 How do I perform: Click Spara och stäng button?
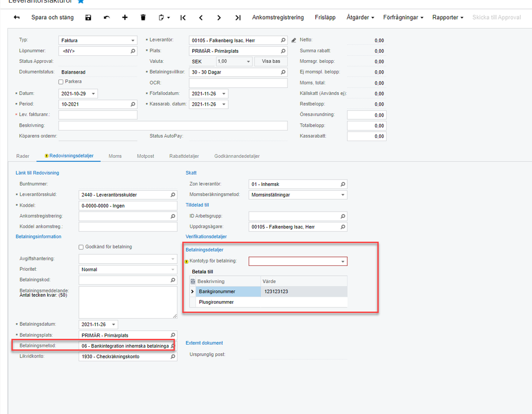click(x=52, y=18)
